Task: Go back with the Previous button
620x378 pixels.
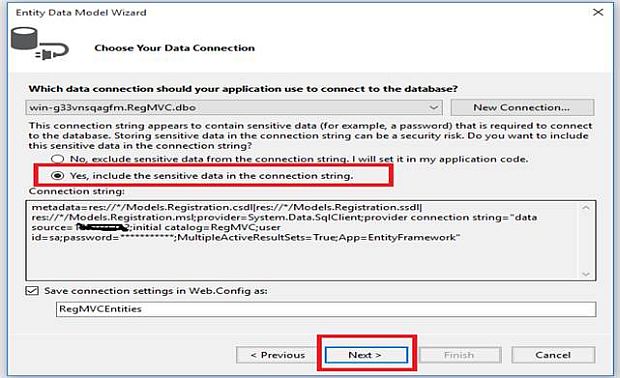Action: coord(278,355)
